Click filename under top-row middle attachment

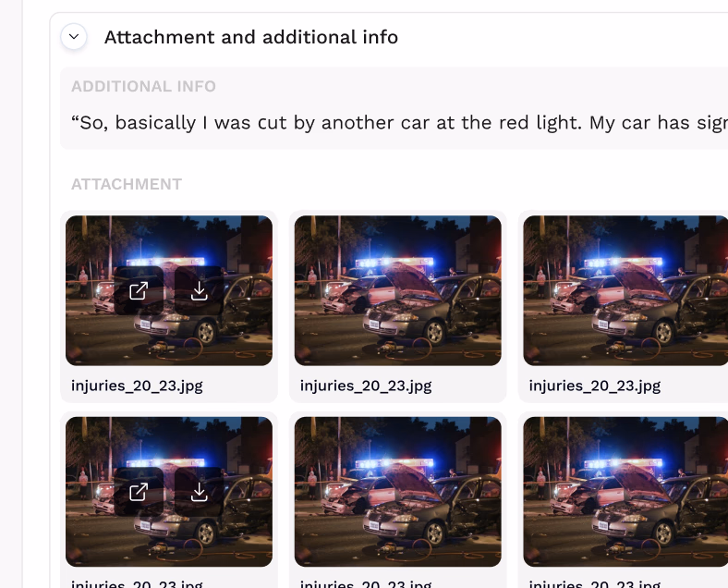[366, 386]
